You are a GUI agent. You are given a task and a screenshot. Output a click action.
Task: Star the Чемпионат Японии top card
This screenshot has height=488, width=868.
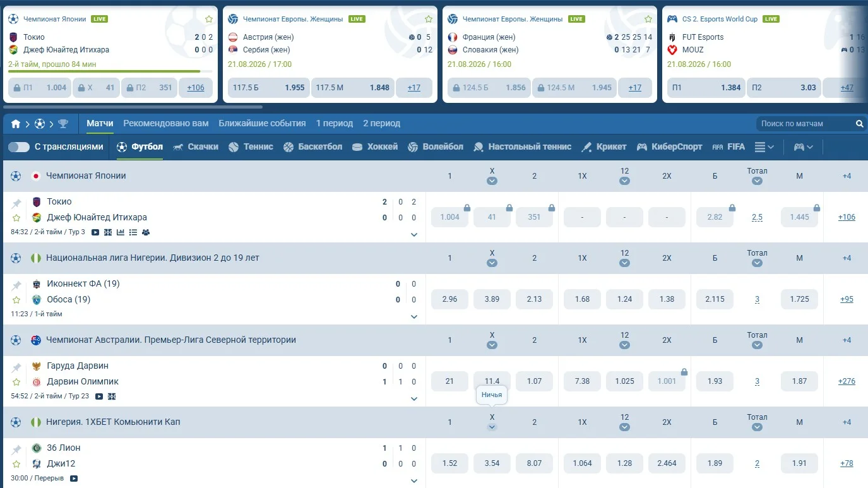tap(209, 19)
